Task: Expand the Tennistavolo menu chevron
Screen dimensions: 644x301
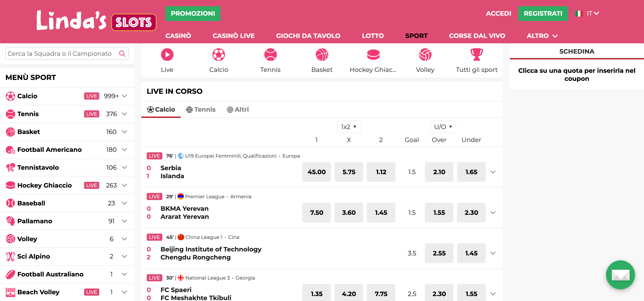Action: 124,167
